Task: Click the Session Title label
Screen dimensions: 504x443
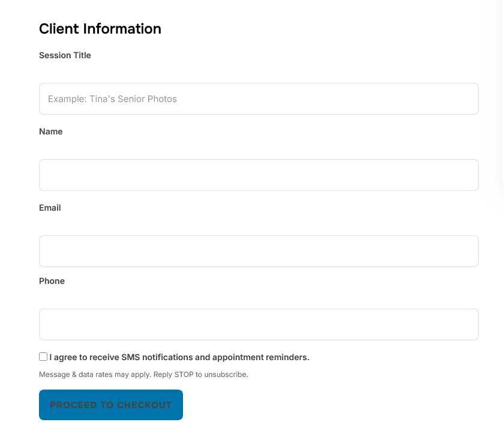Action: (x=65, y=55)
